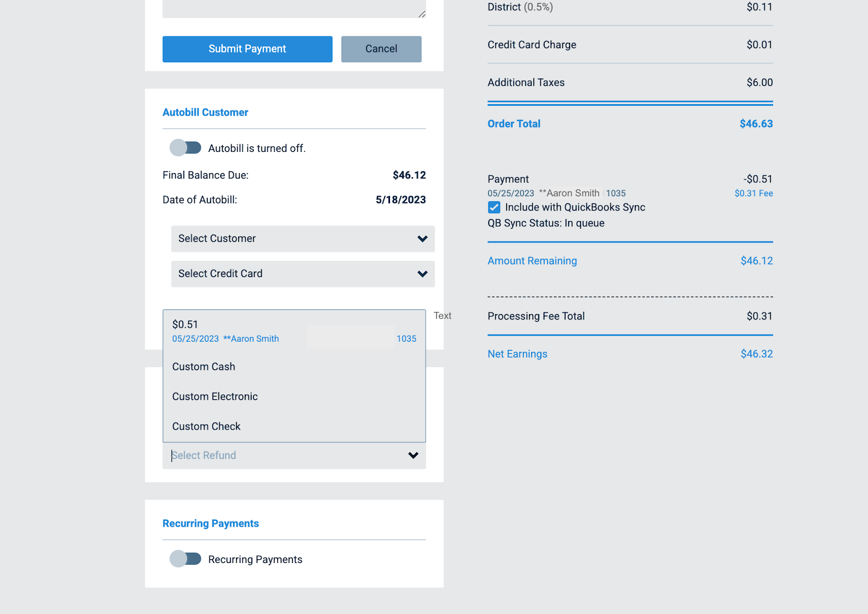868x614 pixels.
Task: Enable the Recurring Payments toggle
Action: (x=186, y=559)
